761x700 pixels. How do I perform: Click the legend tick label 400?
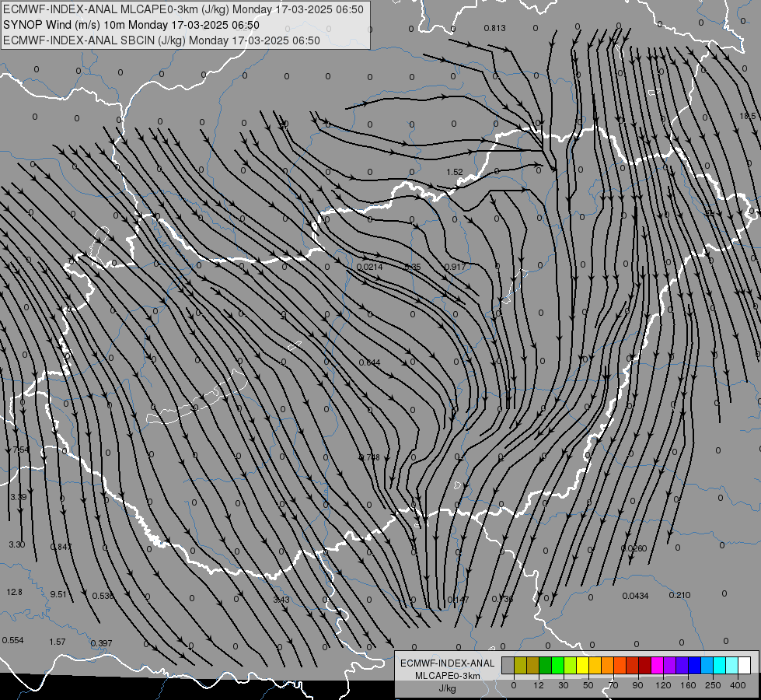[x=738, y=685]
